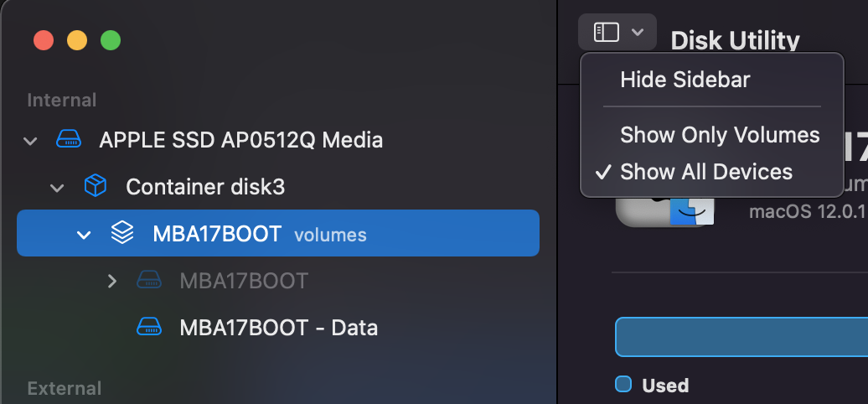Choose Show Only Volumes
The width and height of the screenshot is (868, 404).
(720, 134)
